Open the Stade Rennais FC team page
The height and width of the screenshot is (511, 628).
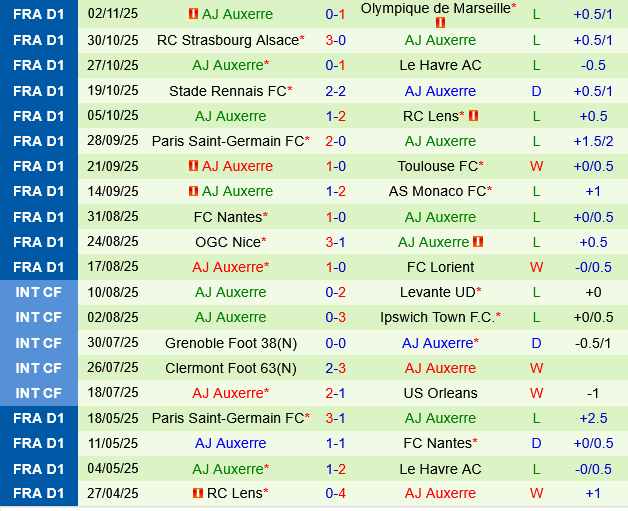click(x=228, y=91)
